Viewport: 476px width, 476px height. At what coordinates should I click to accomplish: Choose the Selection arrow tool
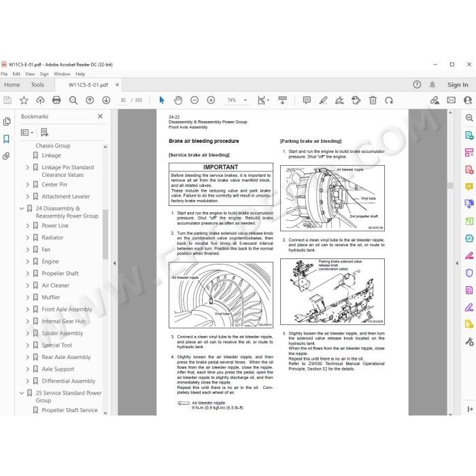(162, 100)
